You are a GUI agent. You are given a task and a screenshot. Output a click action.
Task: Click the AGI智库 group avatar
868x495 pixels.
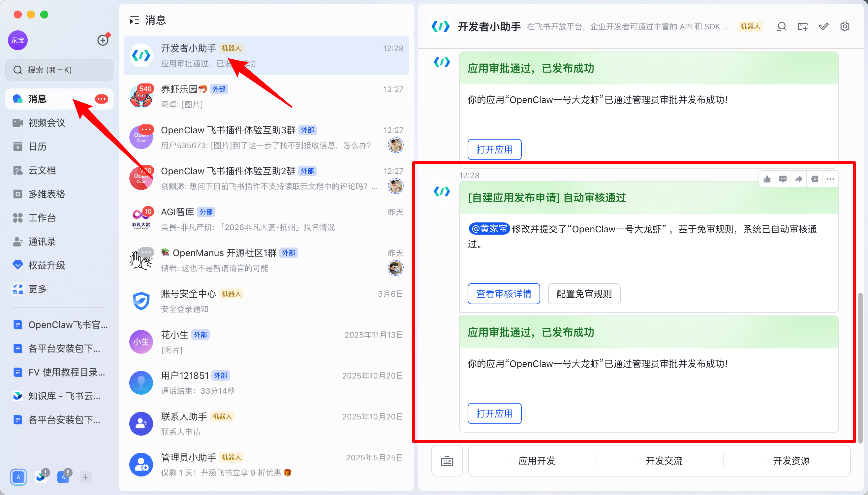pos(141,219)
